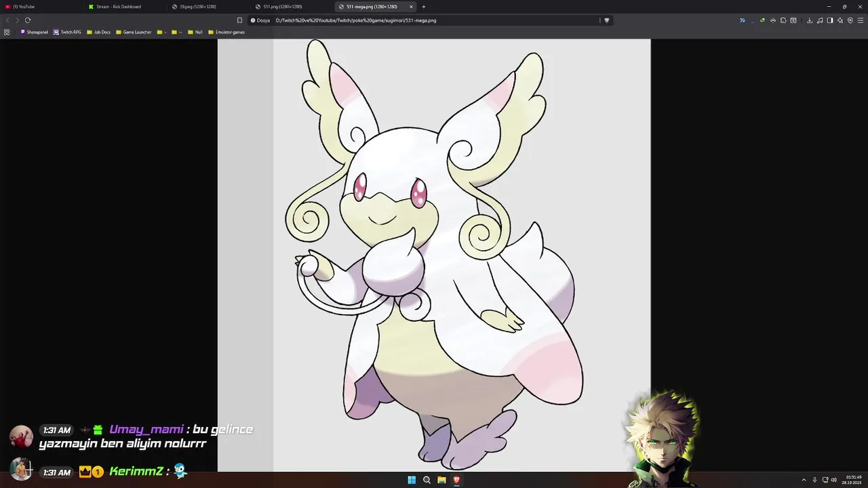Viewport: 868px width, 488px height.
Task: Click the address bar file path
Action: (x=356, y=20)
